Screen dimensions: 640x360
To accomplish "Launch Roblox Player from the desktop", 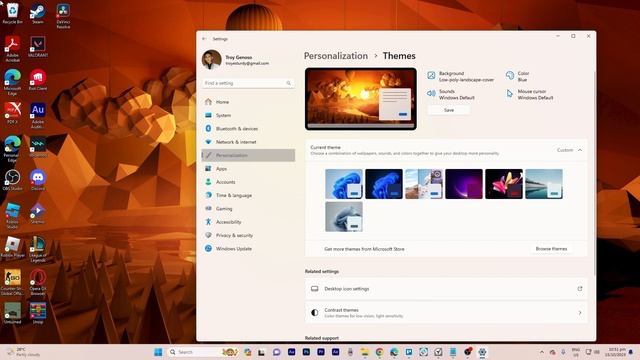I will (x=13, y=247).
